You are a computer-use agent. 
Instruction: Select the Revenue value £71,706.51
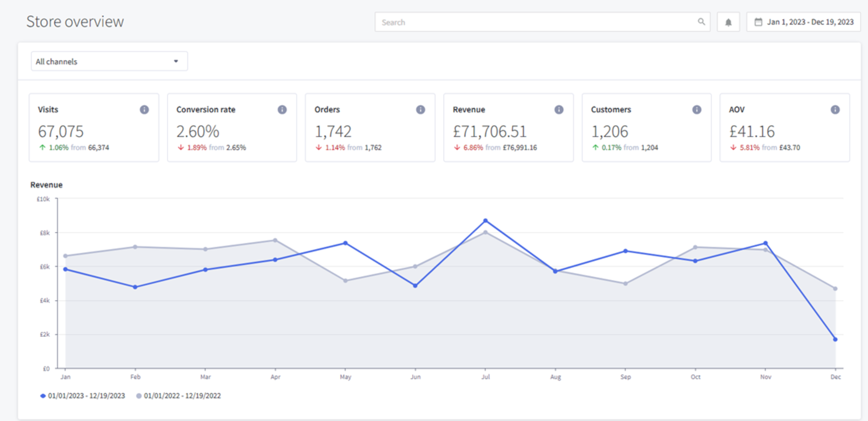coord(490,132)
